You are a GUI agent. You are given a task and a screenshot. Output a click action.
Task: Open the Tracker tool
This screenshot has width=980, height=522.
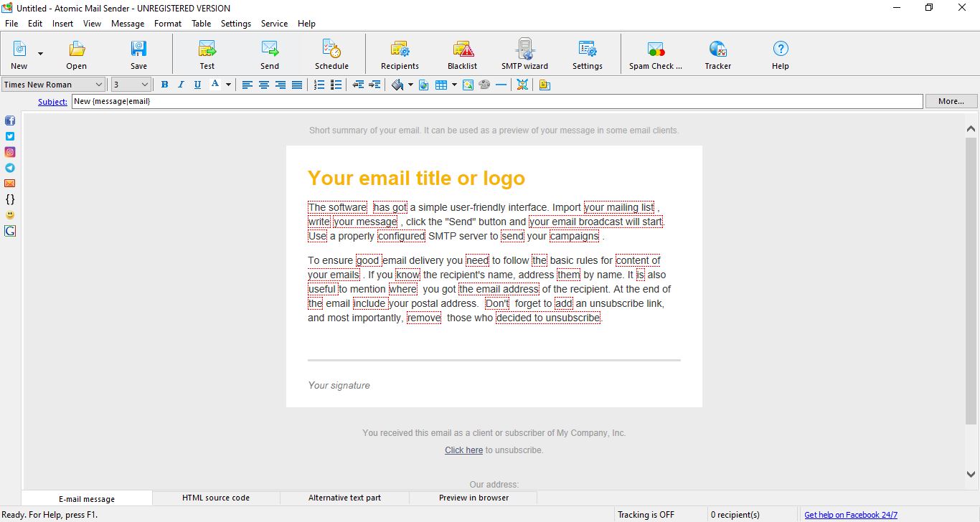click(718, 54)
